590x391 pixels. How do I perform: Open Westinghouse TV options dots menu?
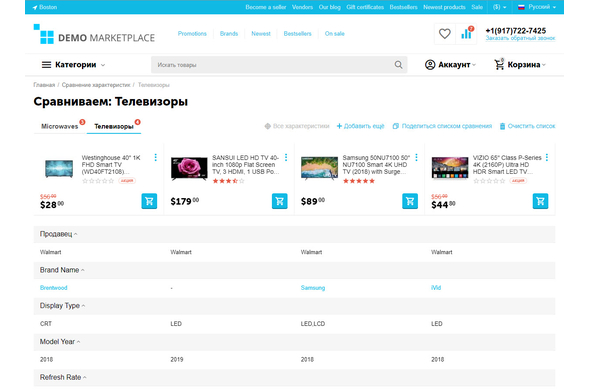[155, 157]
